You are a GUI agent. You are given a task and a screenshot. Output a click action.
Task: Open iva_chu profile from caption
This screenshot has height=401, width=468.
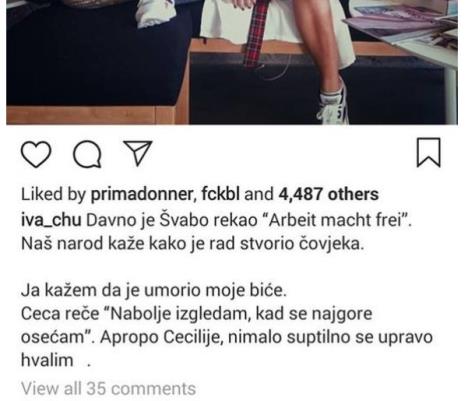point(51,220)
